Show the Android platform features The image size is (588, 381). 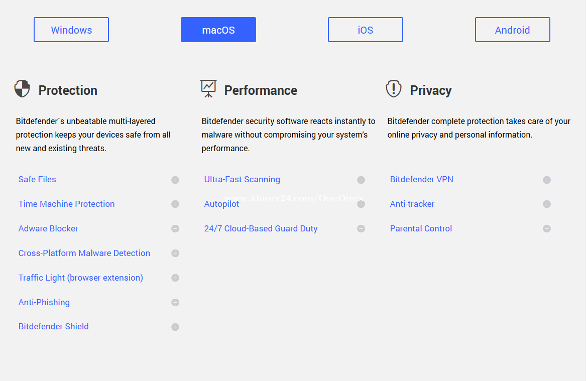(512, 30)
